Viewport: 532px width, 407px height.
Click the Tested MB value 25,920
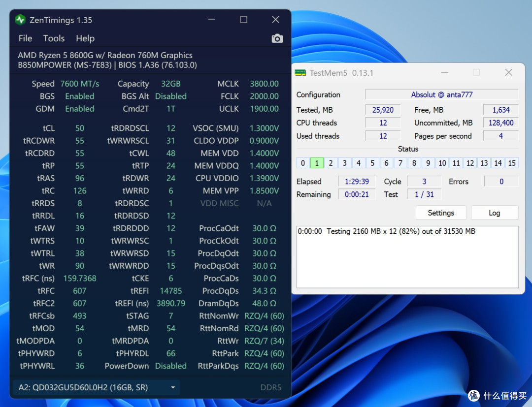click(x=383, y=110)
